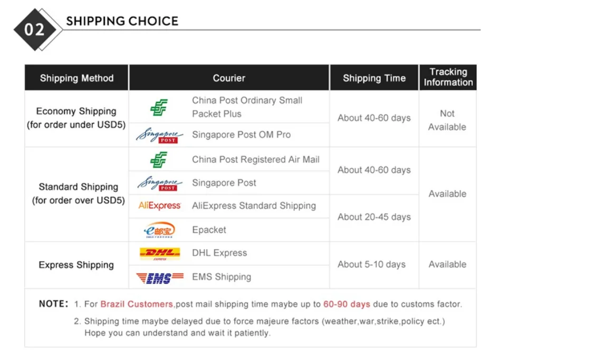Click the China Post logo beside Ordinary Small Packet

pos(159,107)
